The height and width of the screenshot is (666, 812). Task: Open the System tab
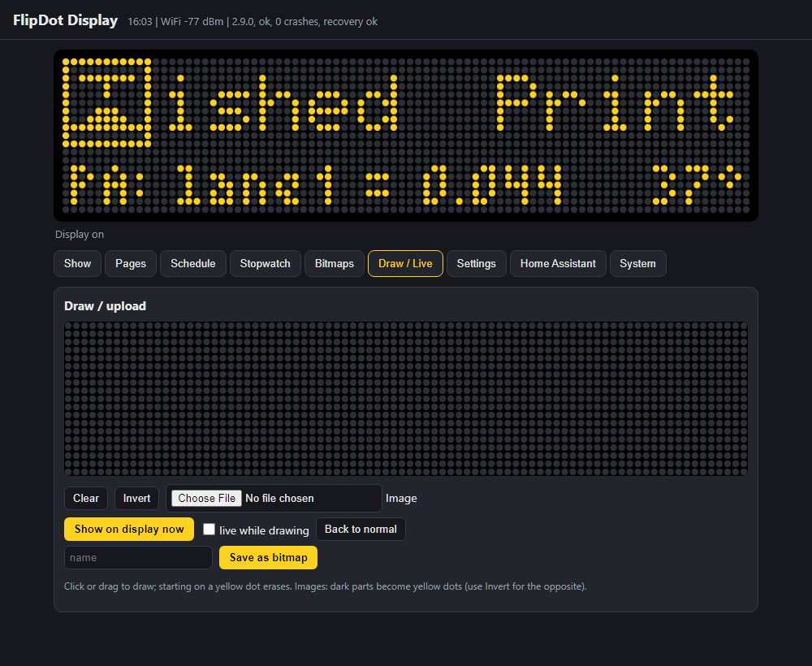tap(638, 264)
